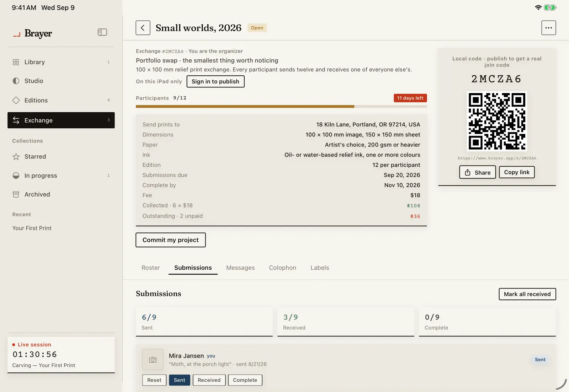This screenshot has height=392, width=569.
Task: Open the Messages tab
Action: pyautogui.click(x=240, y=268)
